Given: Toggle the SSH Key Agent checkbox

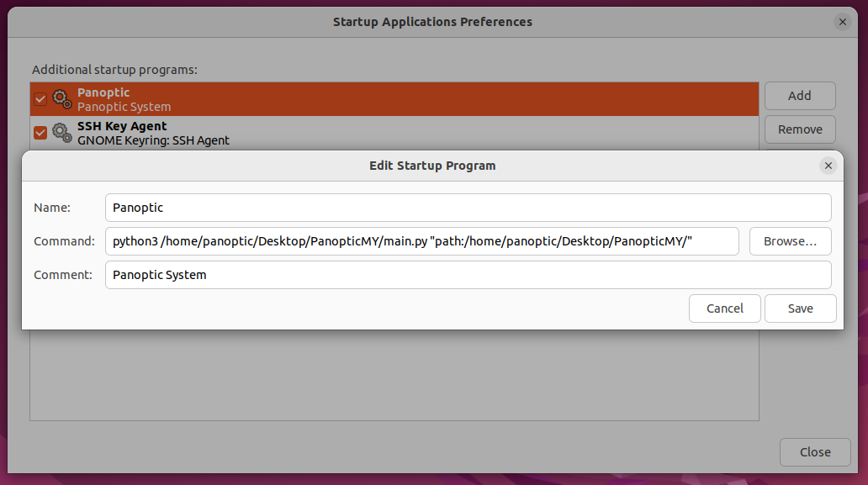Looking at the screenshot, I should point(40,133).
